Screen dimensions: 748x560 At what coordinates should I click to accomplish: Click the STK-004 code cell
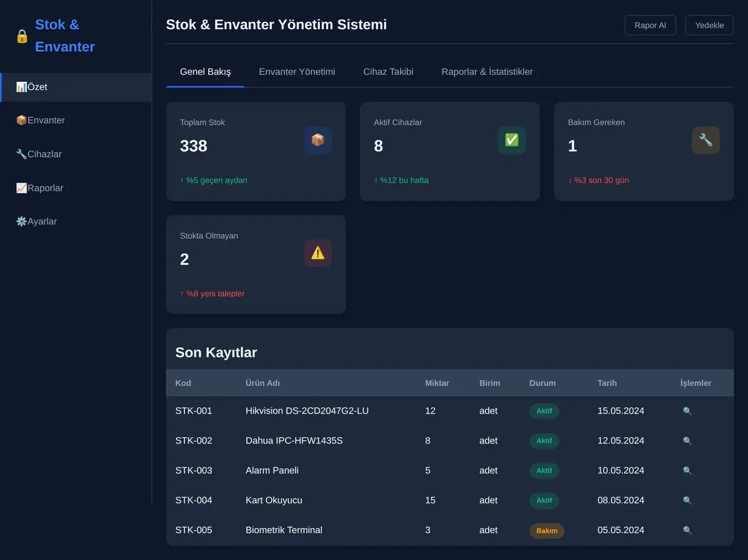coord(194,501)
